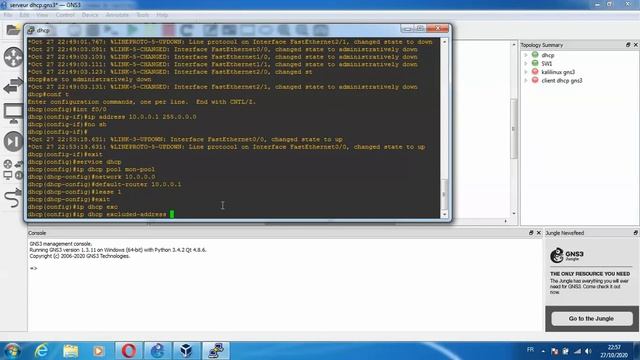
Task: Expand kalilinux gns3 node in Topology Summary
Action: (x=526, y=72)
